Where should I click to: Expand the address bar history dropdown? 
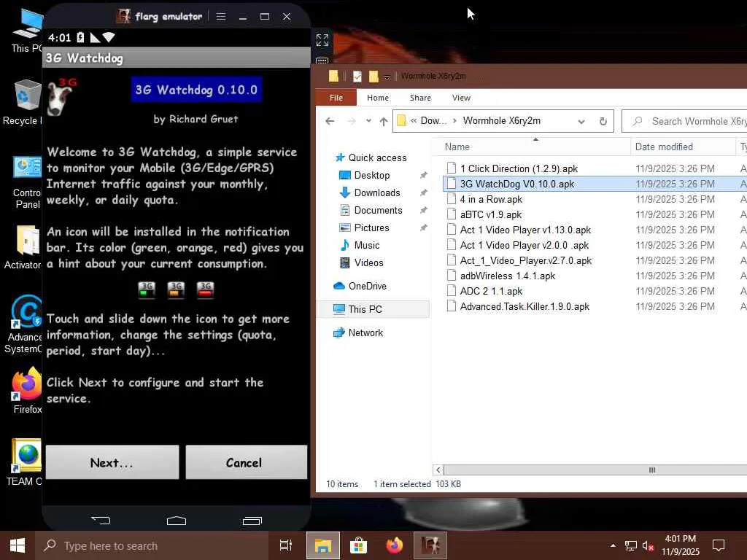pyautogui.click(x=581, y=122)
